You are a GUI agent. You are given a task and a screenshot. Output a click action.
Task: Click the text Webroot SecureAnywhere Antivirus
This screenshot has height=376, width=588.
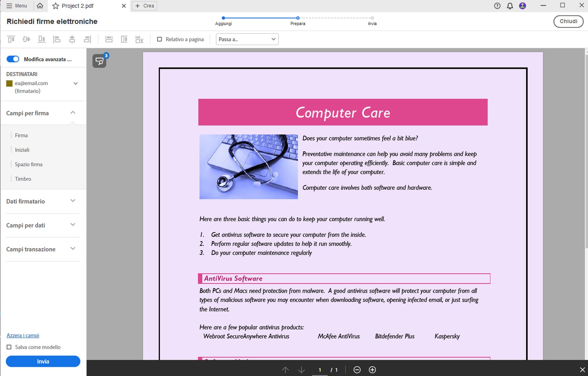pos(246,336)
